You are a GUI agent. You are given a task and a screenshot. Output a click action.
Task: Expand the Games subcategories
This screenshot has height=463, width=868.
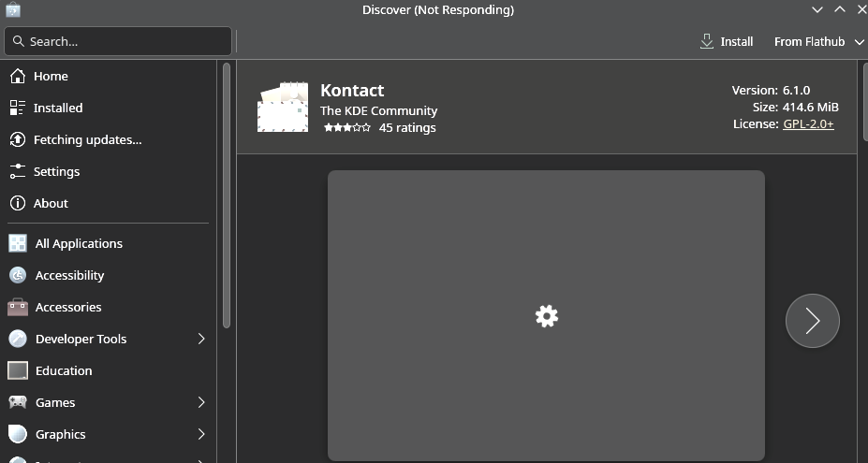(201, 402)
